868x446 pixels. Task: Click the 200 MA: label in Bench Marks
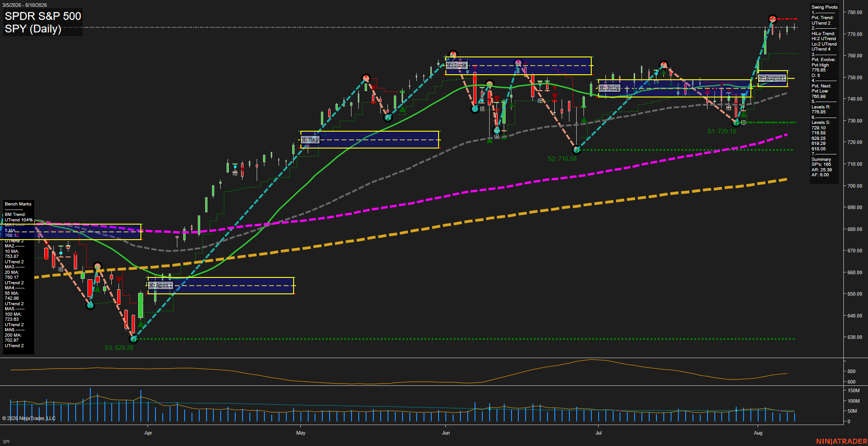click(13, 335)
